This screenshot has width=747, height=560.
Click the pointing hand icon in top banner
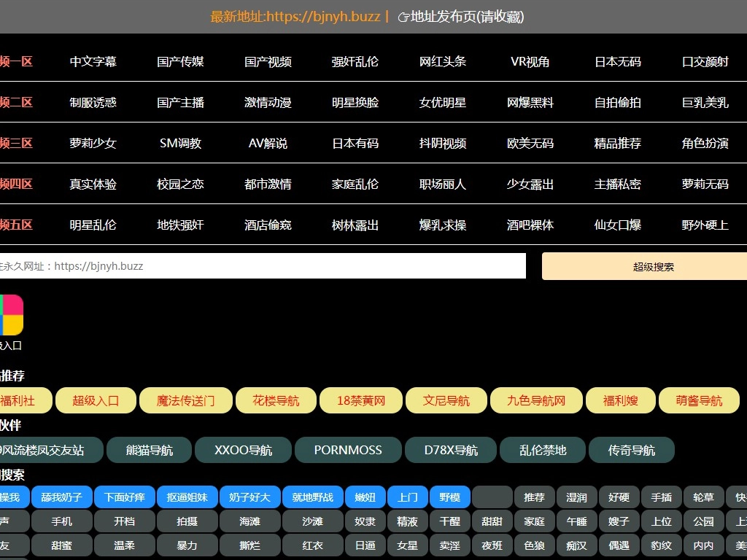click(403, 17)
